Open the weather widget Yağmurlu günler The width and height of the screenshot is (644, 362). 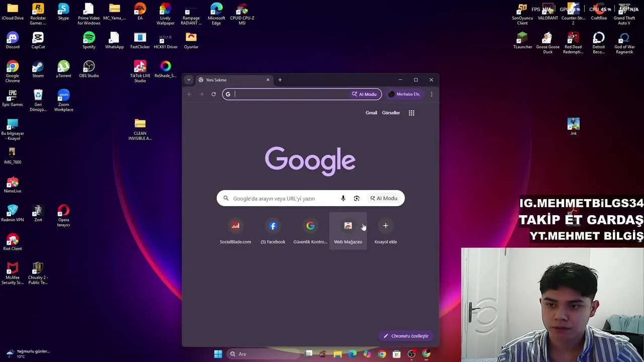coord(28,354)
